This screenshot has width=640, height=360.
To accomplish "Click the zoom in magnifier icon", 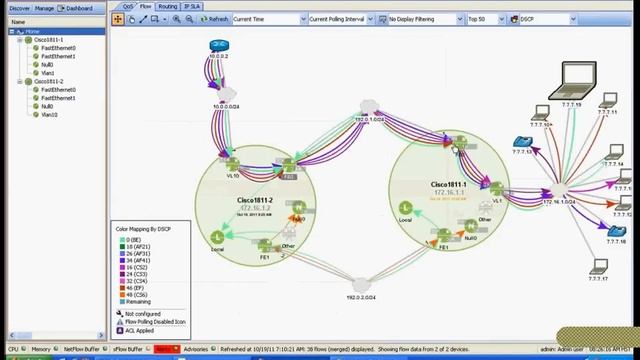I will coord(177,19).
